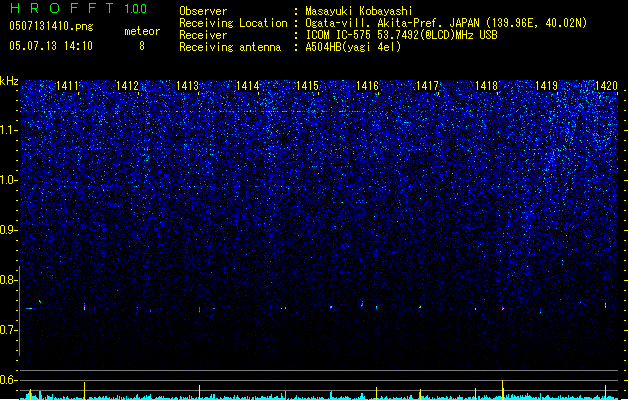Click the meteor count value 8
Image resolution: width=629 pixels, height=400 pixels.
click(142, 46)
